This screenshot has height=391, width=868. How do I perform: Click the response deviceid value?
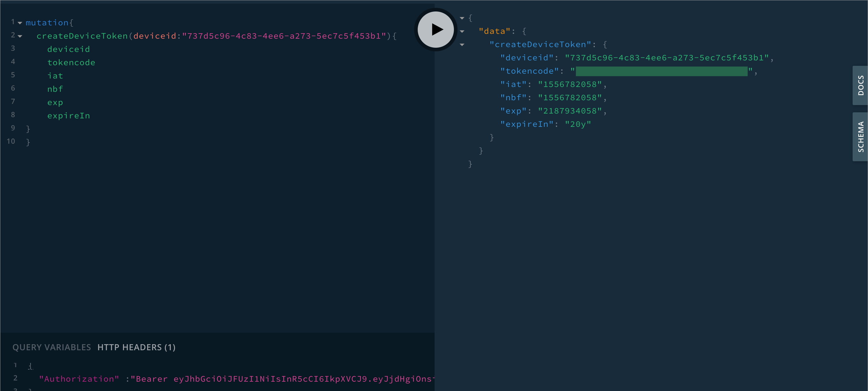click(x=667, y=58)
